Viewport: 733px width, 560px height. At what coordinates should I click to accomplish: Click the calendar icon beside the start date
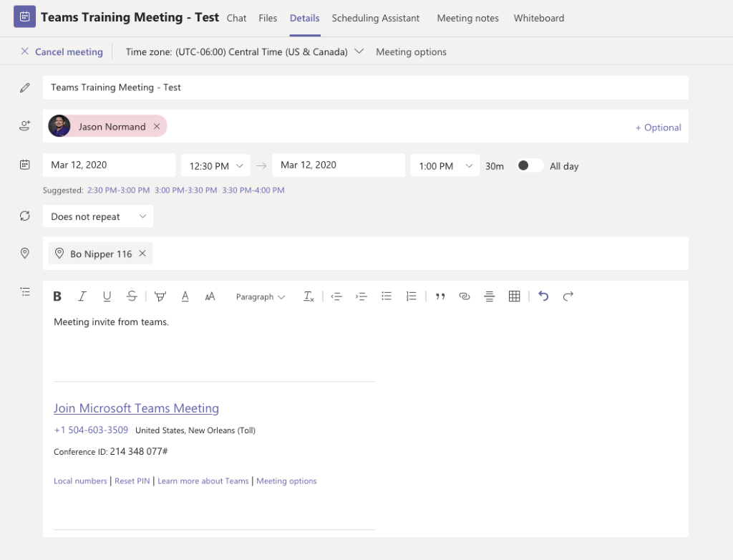point(25,165)
